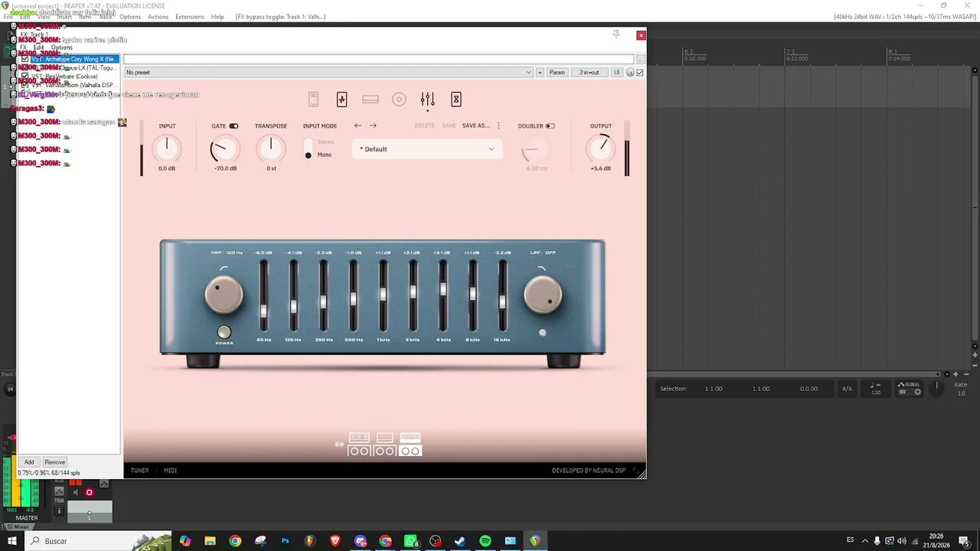This screenshot has height=551, width=980.
Task: Click SAVE AS... for the preset
Action: pos(475,126)
